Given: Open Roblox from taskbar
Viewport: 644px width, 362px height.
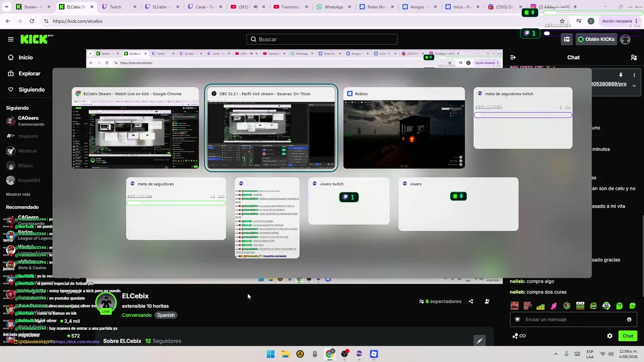Looking at the screenshot, I should (374, 354).
